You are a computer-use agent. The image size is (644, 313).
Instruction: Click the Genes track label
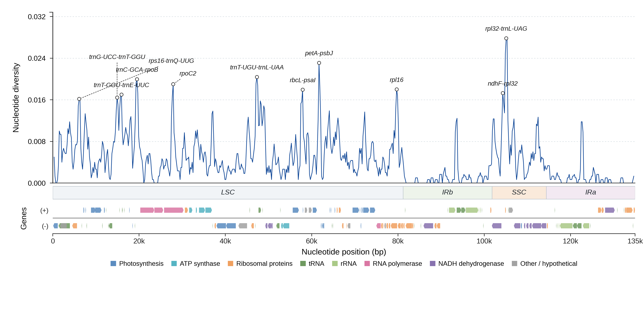[x=24, y=218]
